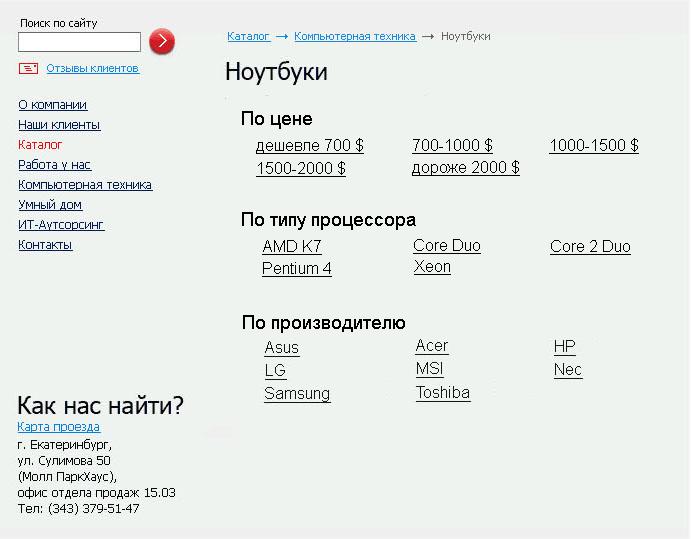Click the site search input field

(x=79, y=42)
